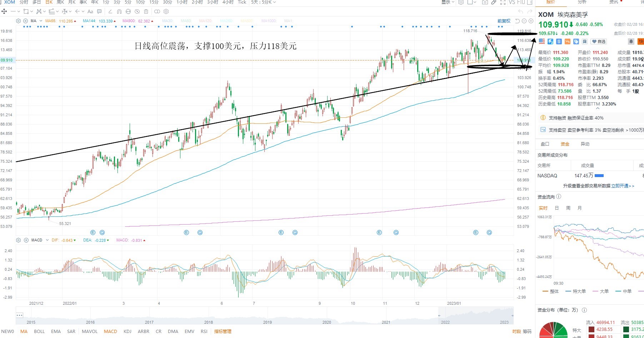Enter fullscreen chart mode
Image resolution: width=644 pixels, height=338 pixels.
[503, 2]
